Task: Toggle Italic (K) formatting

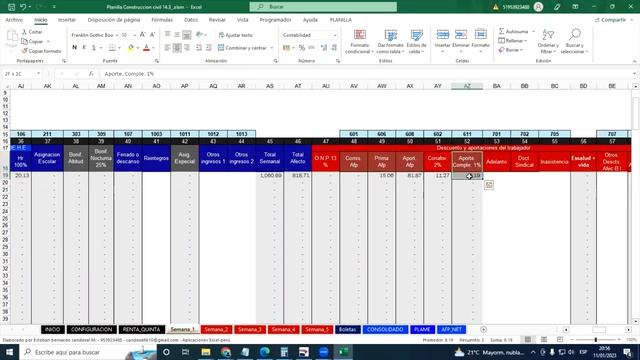Action: tap(84, 48)
